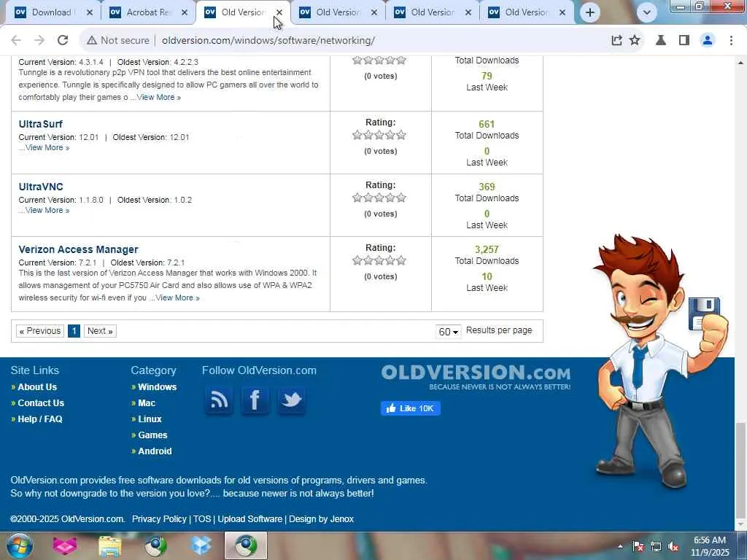Image resolution: width=747 pixels, height=560 pixels.
Task: Click the network tray icon
Action: 656,546
